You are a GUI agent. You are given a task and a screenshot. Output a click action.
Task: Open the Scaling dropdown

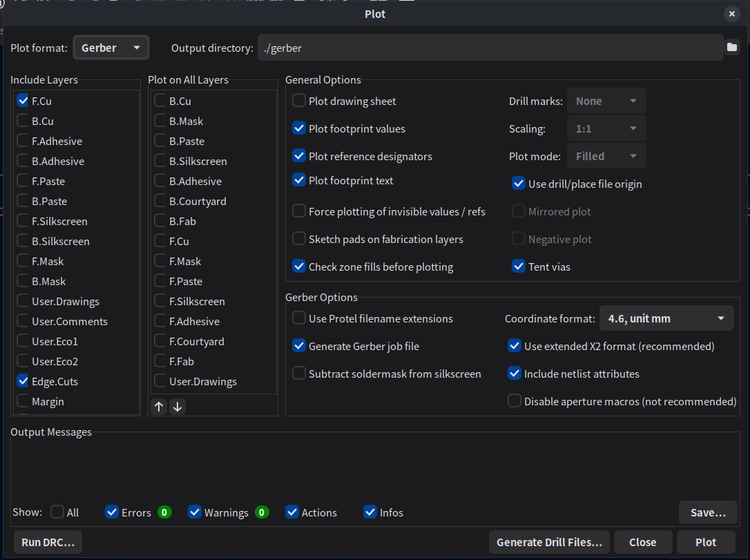(606, 128)
